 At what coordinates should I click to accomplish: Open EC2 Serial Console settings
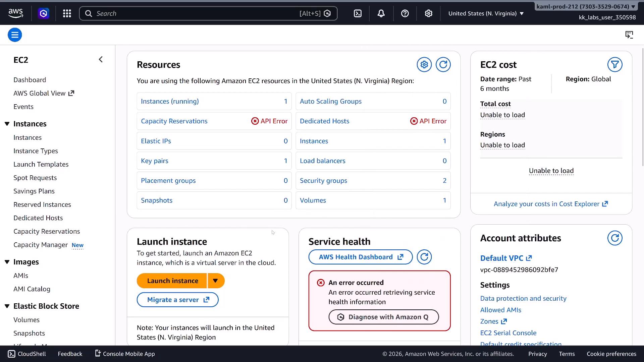tap(508, 333)
